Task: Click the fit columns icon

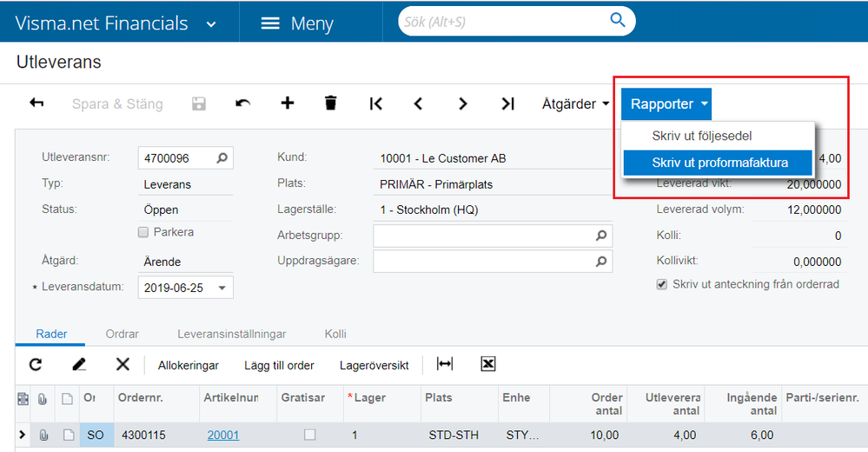Action: (445, 364)
